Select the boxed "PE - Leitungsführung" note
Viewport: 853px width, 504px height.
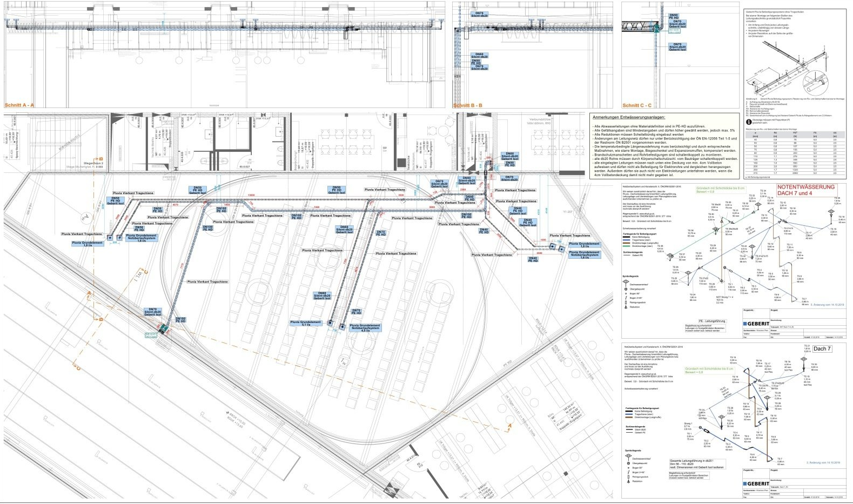(x=711, y=320)
